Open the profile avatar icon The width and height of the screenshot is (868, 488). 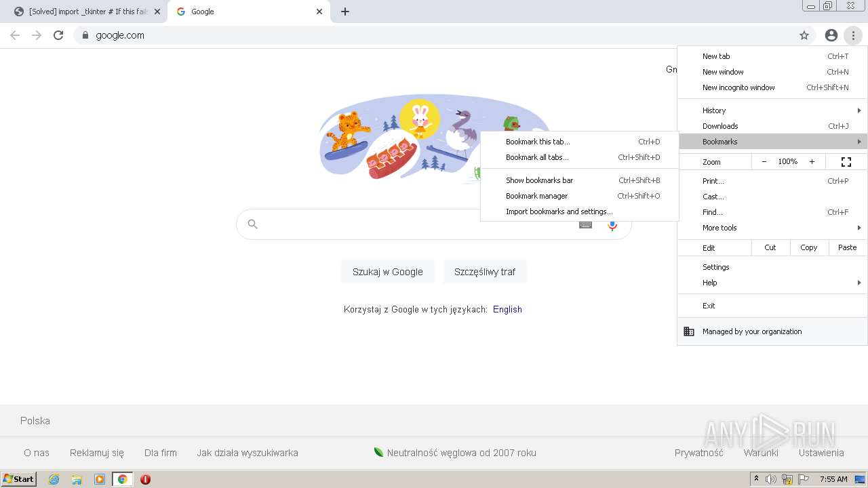coord(831,35)
